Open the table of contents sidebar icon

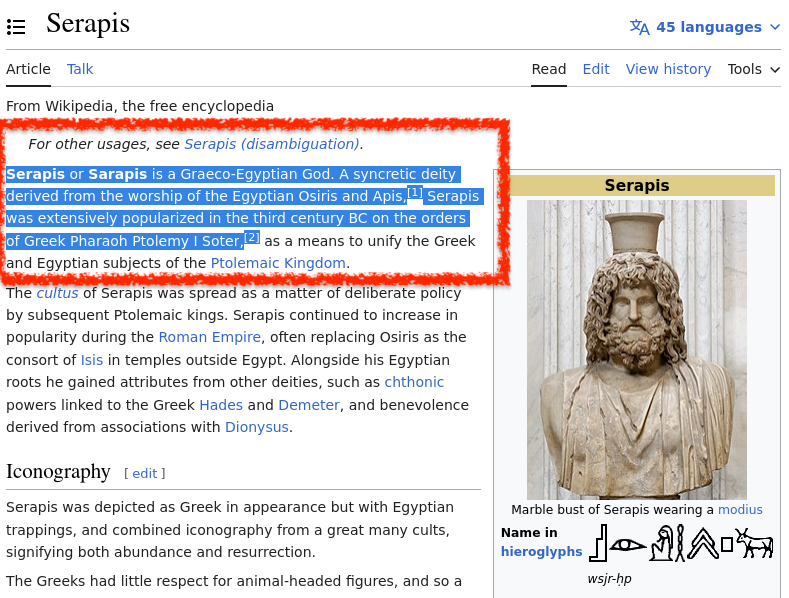pyautogui.click(x=15, y=27)
